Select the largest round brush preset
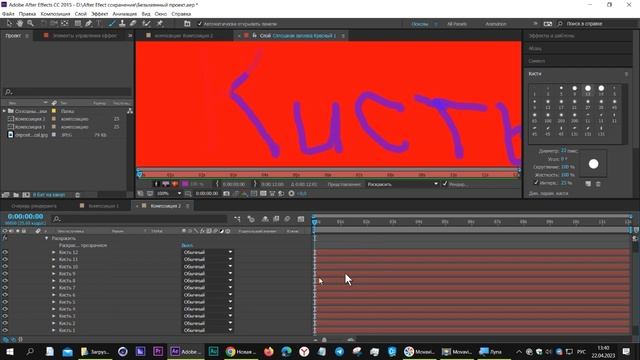This screenshot has height=360, width=640. [x=601, y=88]
